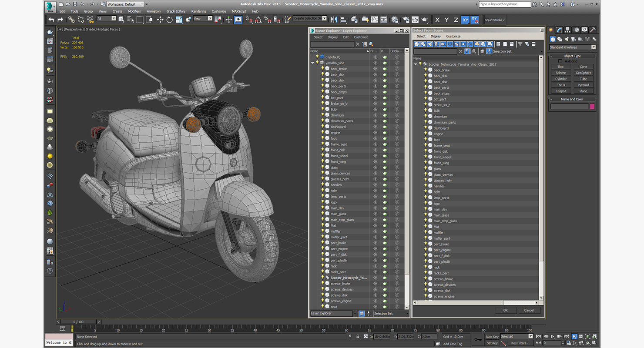Click Cancel in Select From Scene dialog
This screenshot has width=644, height=348.
(x=529, y=310)
